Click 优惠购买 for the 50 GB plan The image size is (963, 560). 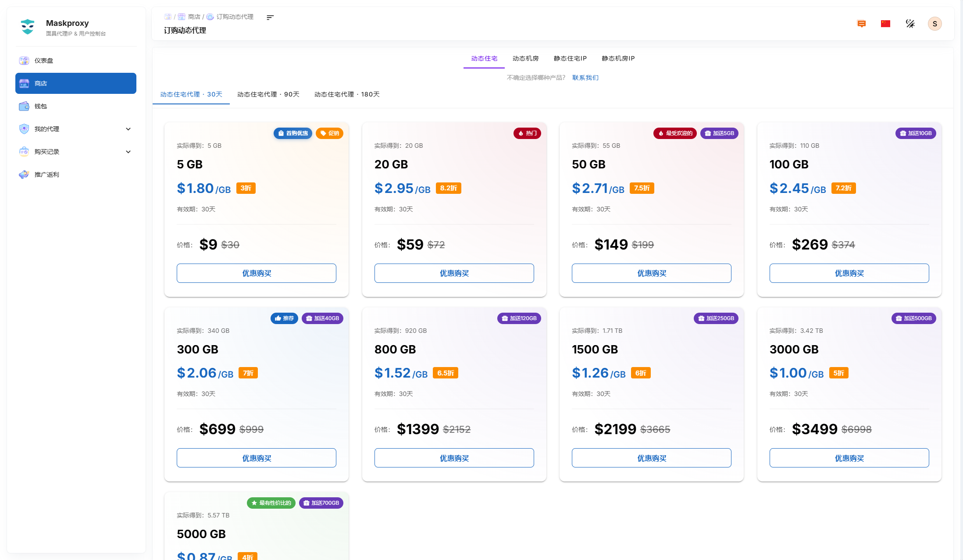point(652,273)
